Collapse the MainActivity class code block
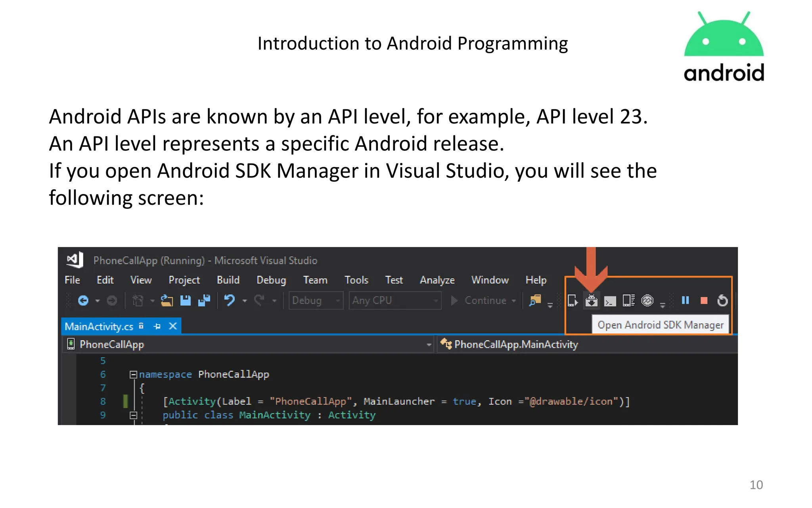Image resolution: width=812 pixels, height=508 pixels. pos(133,415)
